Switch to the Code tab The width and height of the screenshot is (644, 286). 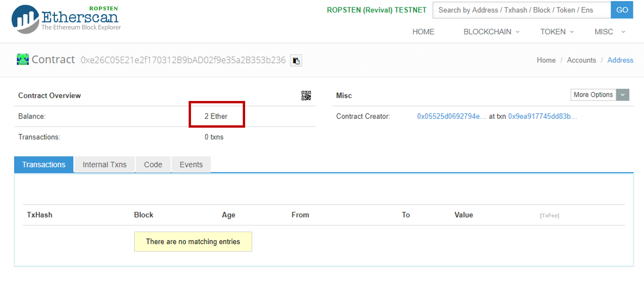pos(153,165)
